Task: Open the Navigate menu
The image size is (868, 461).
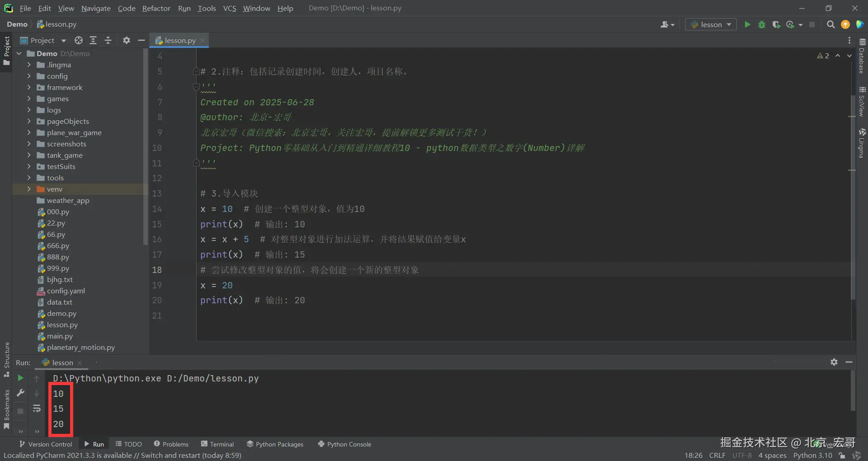Action: click(x=96, y=8)
